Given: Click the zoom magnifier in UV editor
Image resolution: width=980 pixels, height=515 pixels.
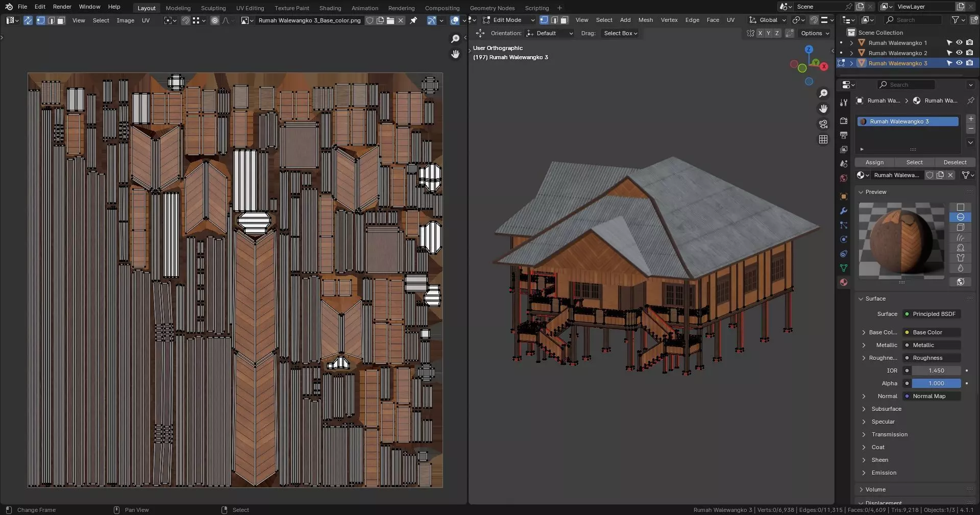Looking at the screenshot, I should tap(455, 39).
